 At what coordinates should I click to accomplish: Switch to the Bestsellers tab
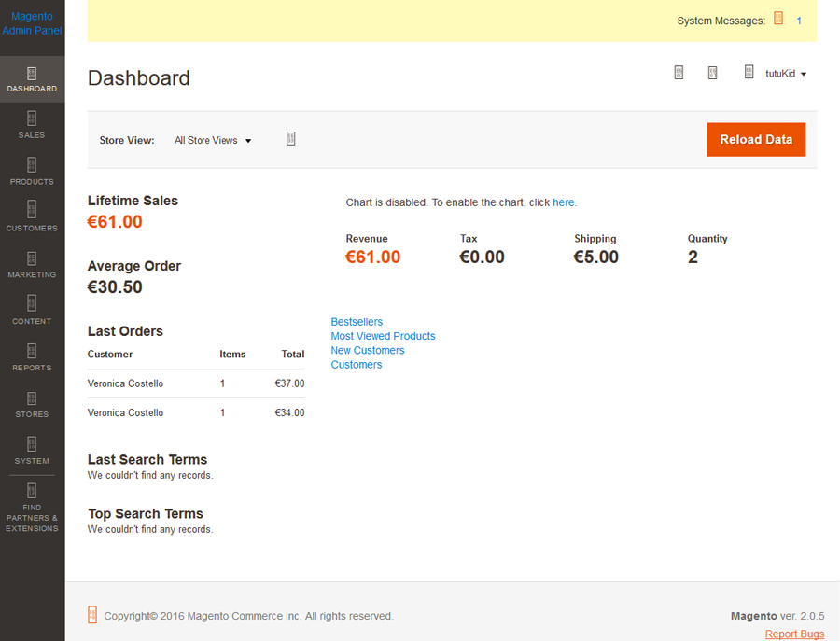click(357, 322)
